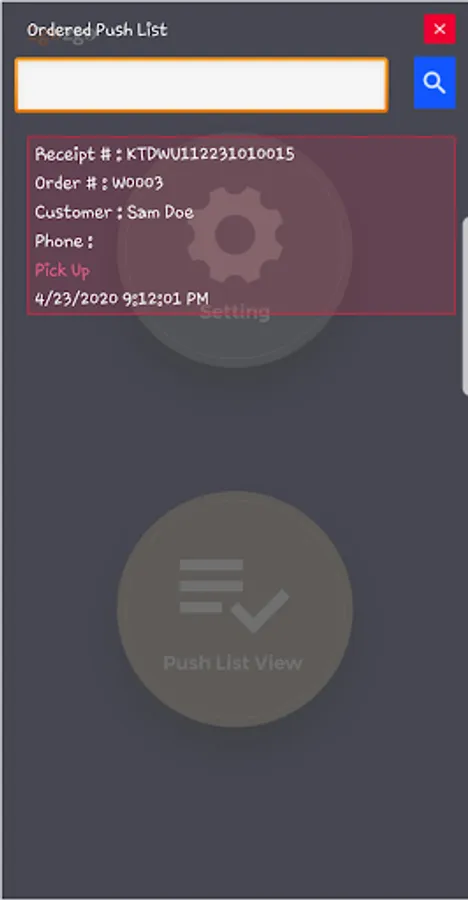Click the empty Phone field line
The height and width of the screenshot is (900, 468).
coord(64,241)
